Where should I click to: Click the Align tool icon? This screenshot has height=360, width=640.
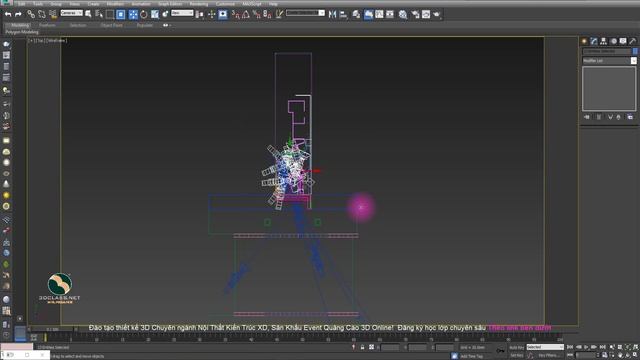(343, 14)
